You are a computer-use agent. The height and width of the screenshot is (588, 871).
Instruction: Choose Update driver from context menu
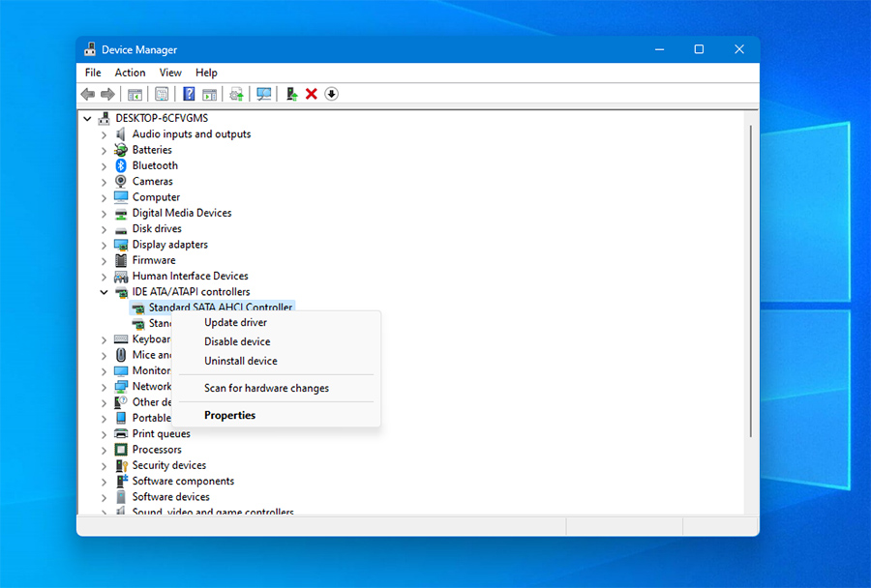coord(235,322)
